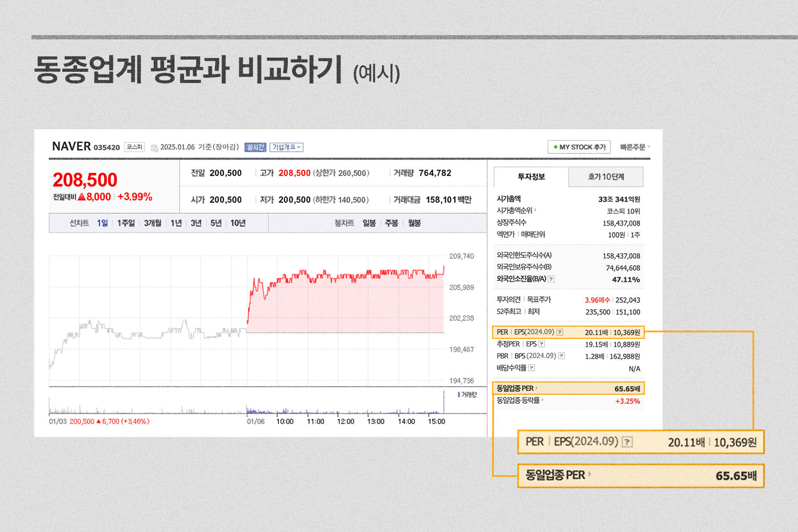This screenshot has height=532, width=798.
Task: Click help icon beside PER EPS(2024.09) in table
Action: 560,332
